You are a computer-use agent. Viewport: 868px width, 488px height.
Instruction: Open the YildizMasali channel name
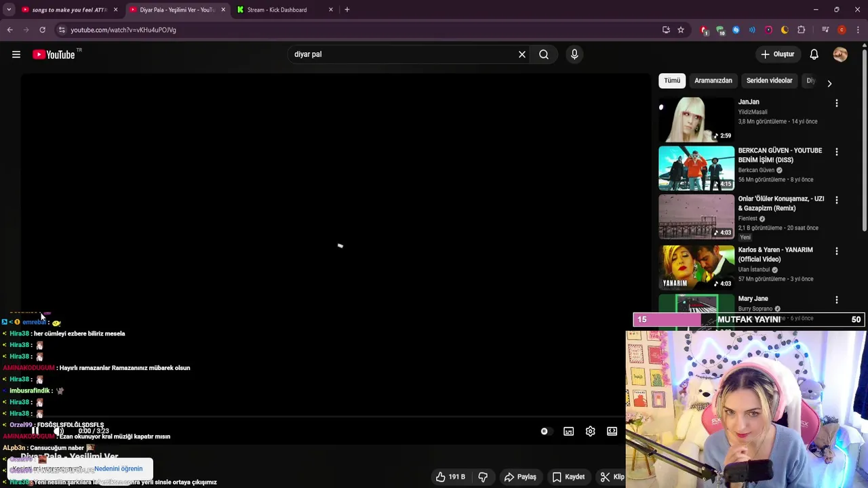click(753, 112)
